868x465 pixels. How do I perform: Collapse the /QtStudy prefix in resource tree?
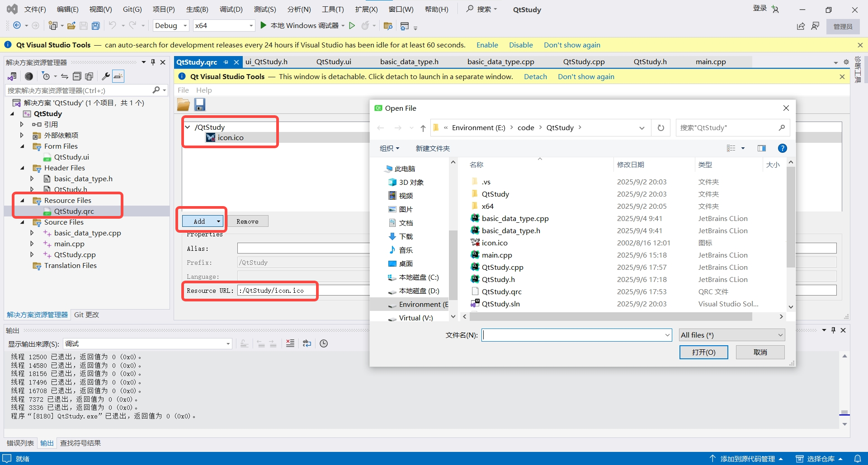tap(188, 127)
